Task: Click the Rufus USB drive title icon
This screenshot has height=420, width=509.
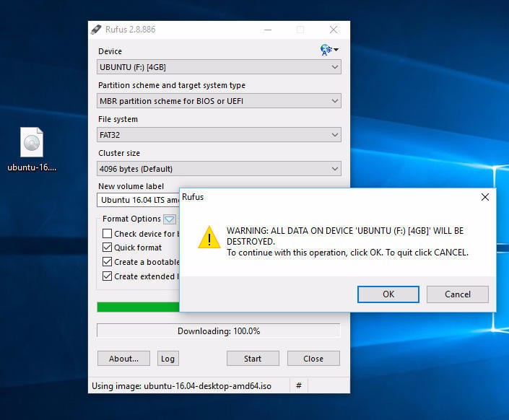Action: tap(96, 30)
